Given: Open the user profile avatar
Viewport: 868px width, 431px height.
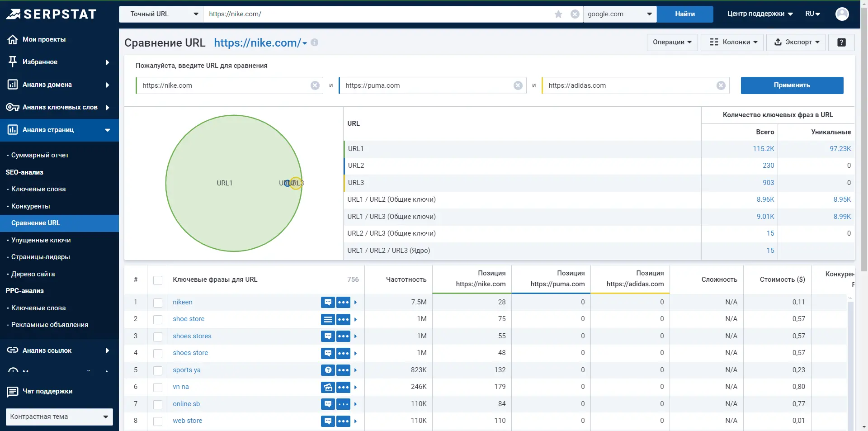Looking at the screenshot, I should click(842, 14).
